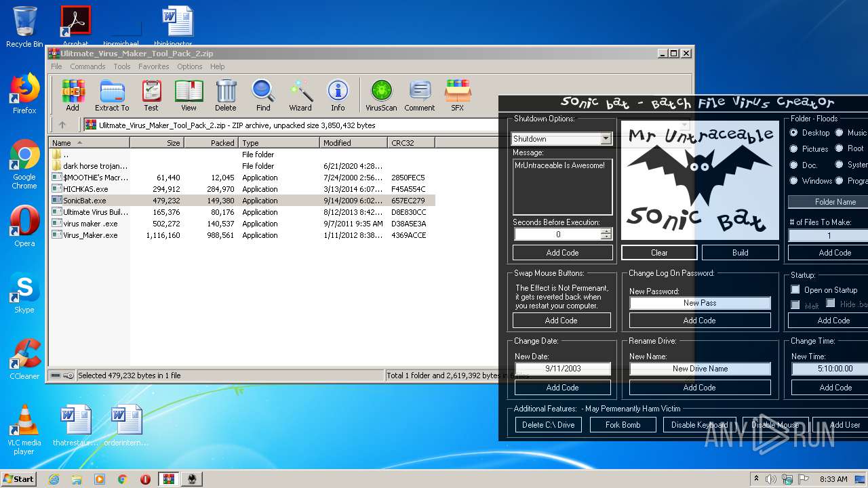This screenshot has height=488, width=868.
Task: Run the Test archive tool
Action: pyautogui.click(x=151, y=96)
